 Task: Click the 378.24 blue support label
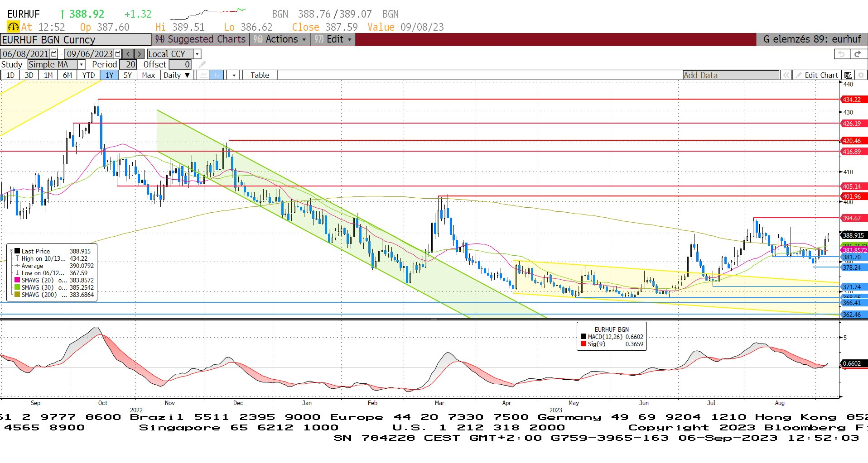854,267
